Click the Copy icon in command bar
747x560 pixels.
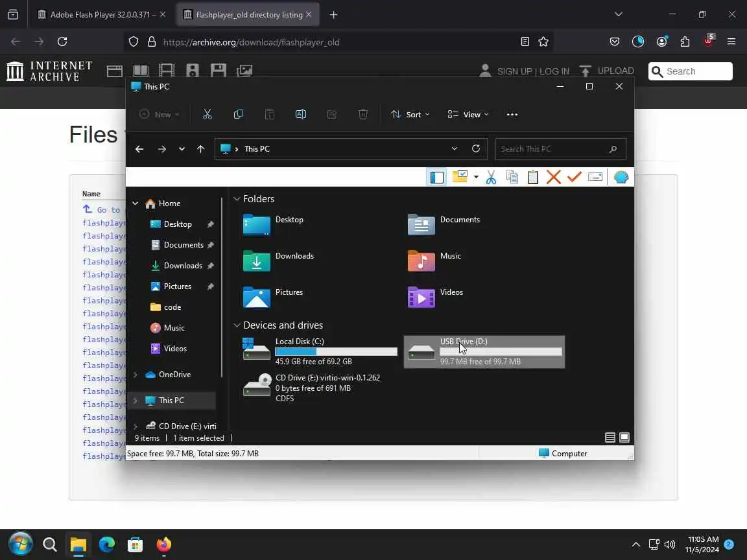tap(239, 114)
